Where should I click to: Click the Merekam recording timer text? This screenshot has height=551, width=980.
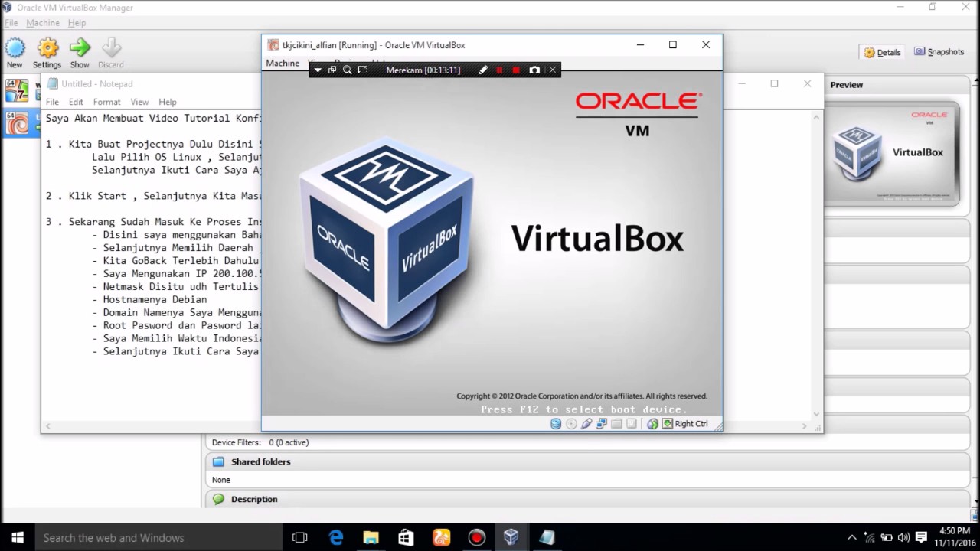(x=423, y=70)
